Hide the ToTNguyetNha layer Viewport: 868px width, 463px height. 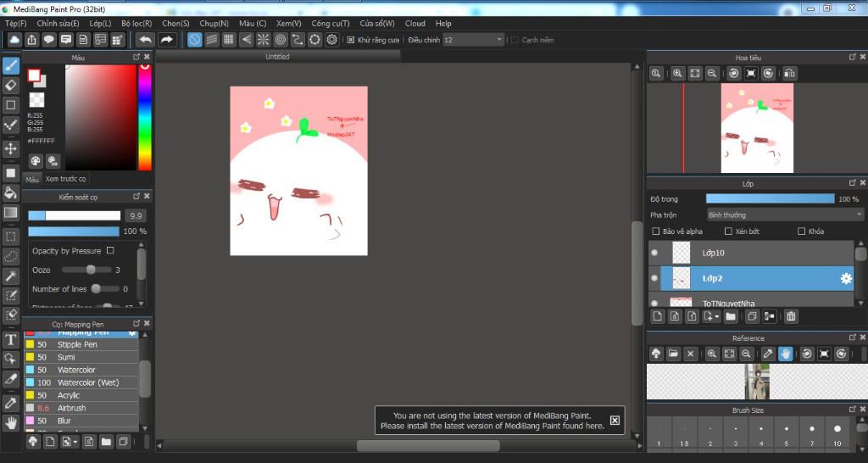(x=654, y=303)
